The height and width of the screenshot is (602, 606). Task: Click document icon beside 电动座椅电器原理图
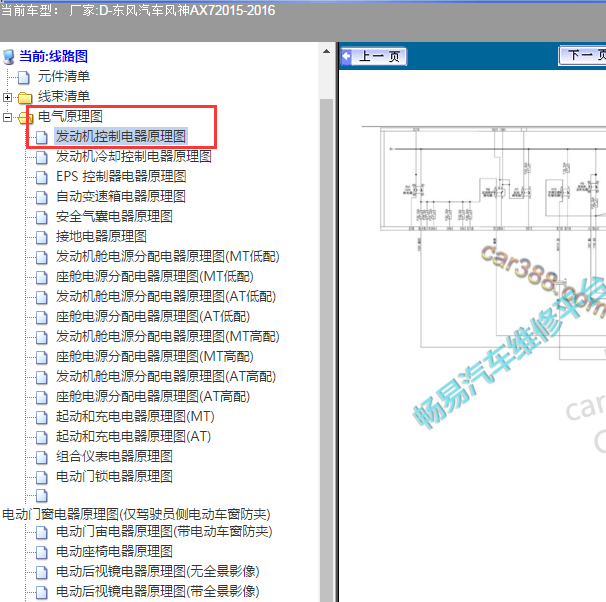pyautogui.click(x=42, y=552)
